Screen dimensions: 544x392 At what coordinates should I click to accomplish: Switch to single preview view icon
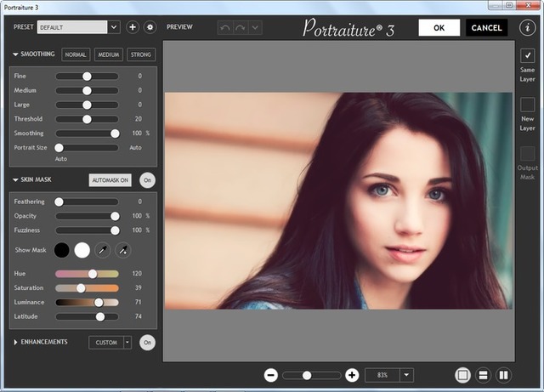tap(462, 375)
